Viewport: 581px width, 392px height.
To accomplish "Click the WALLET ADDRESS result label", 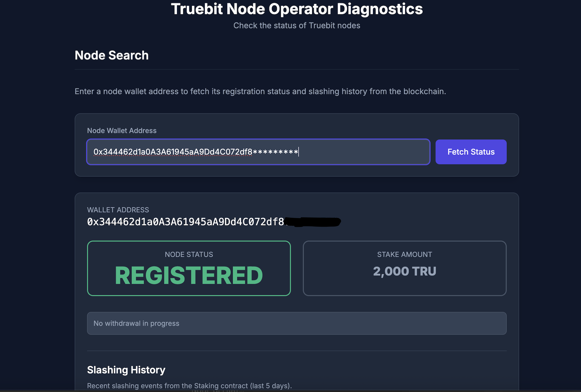I will (x=118, y=210).
